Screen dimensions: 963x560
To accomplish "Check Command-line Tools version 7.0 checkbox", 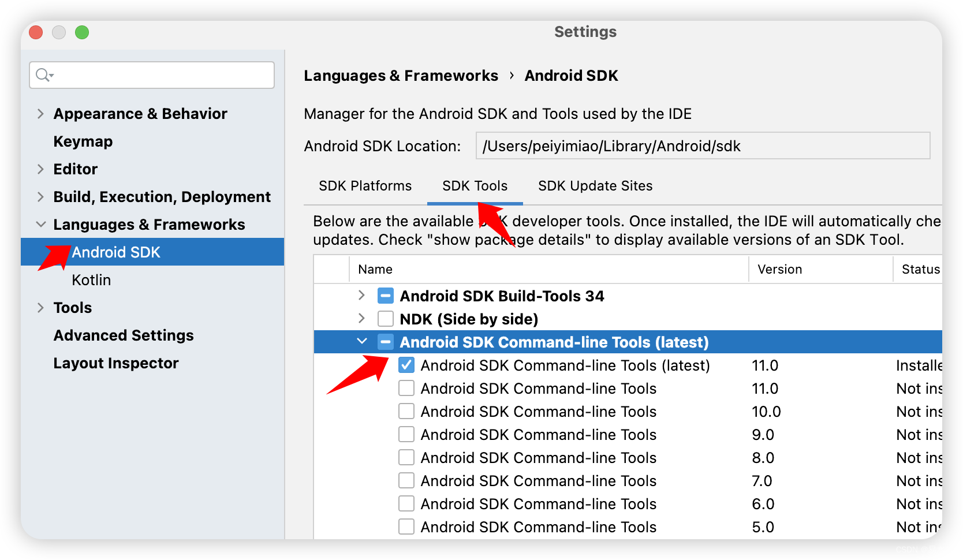I will coord(406,481).
